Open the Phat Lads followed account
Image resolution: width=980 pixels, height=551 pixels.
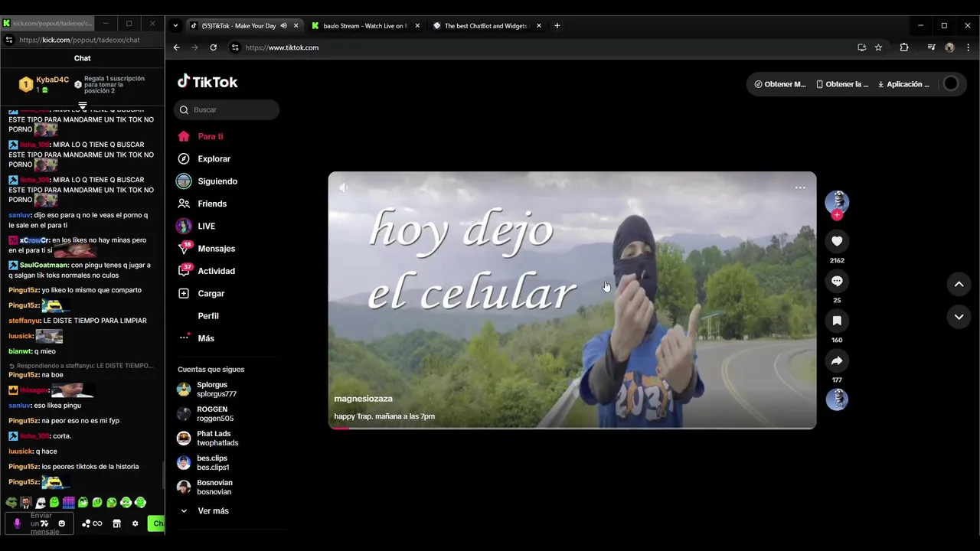coord(207,439)
